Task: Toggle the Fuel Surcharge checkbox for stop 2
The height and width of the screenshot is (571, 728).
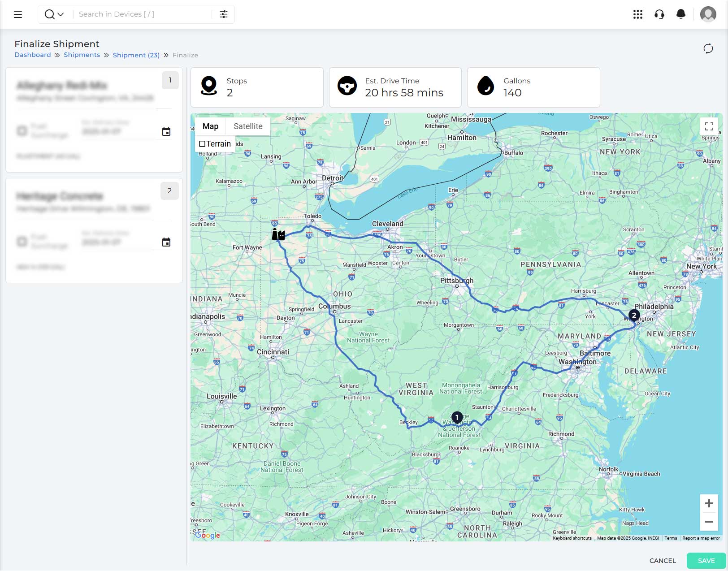Action: click(22, 242)
